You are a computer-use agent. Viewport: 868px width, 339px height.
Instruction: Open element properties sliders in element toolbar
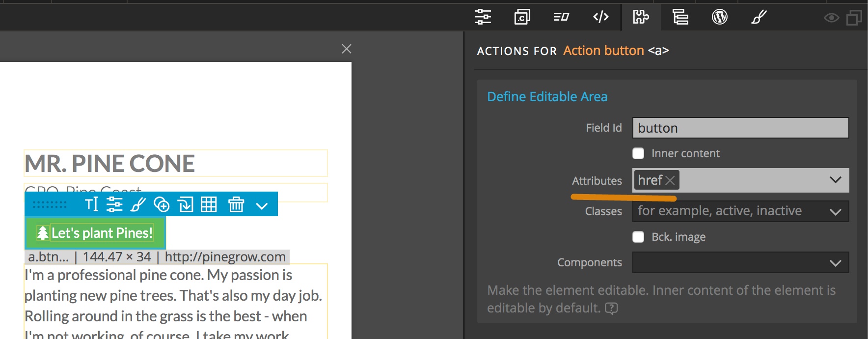point(114,204)
